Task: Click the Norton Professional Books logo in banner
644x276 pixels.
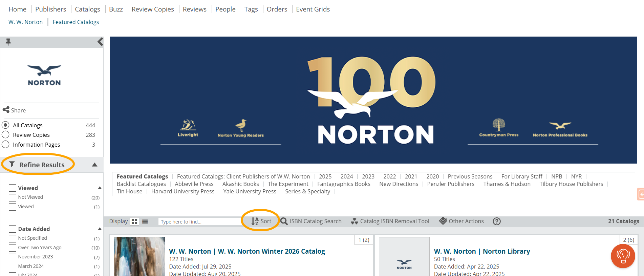Action: (x=560, y=130)
